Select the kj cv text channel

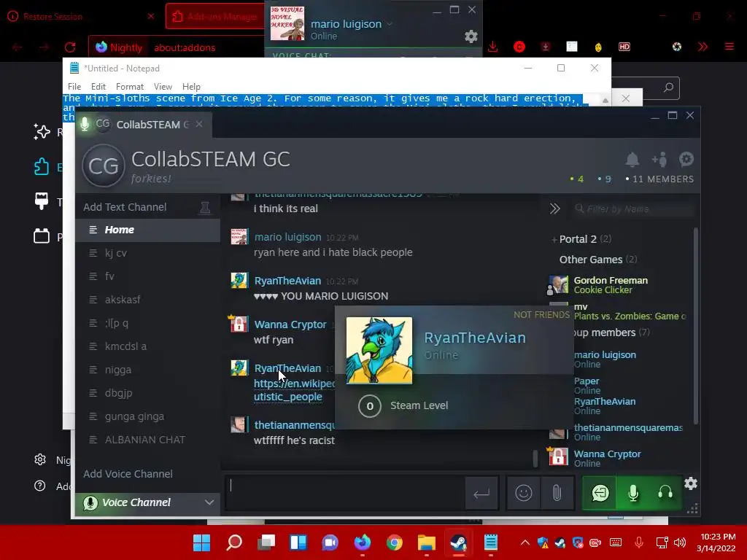[147, 253]
